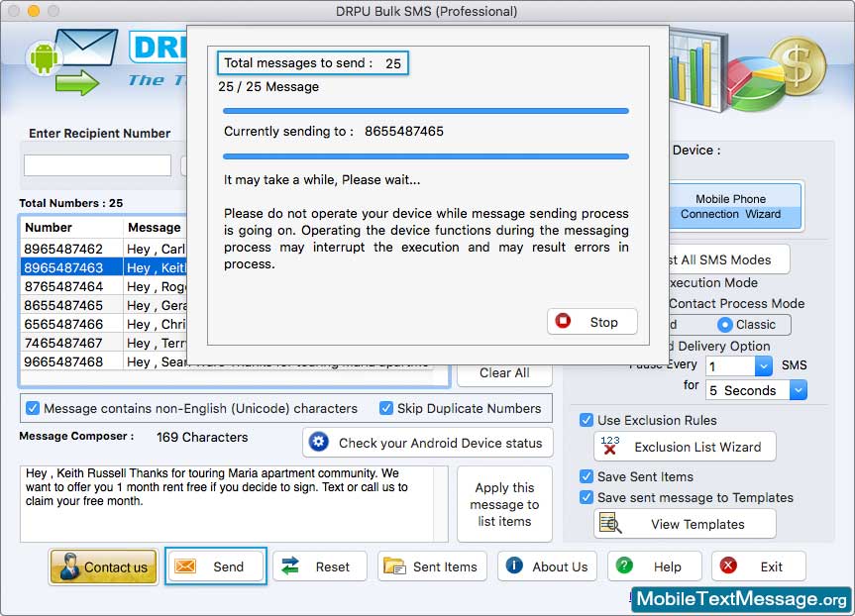Click the "Hey , Carl" message cell

click(x=156, y=250)
